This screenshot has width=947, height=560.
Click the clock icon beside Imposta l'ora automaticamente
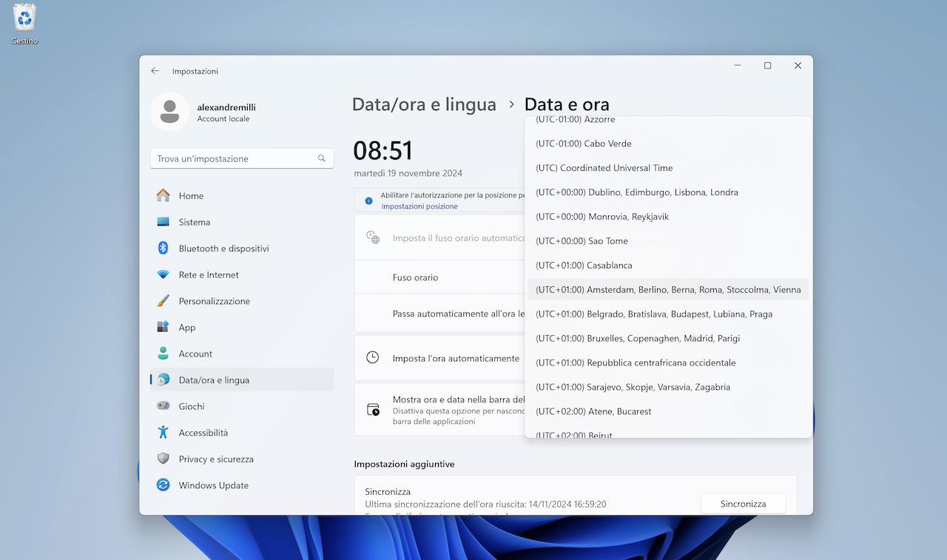tap(373, 358)
